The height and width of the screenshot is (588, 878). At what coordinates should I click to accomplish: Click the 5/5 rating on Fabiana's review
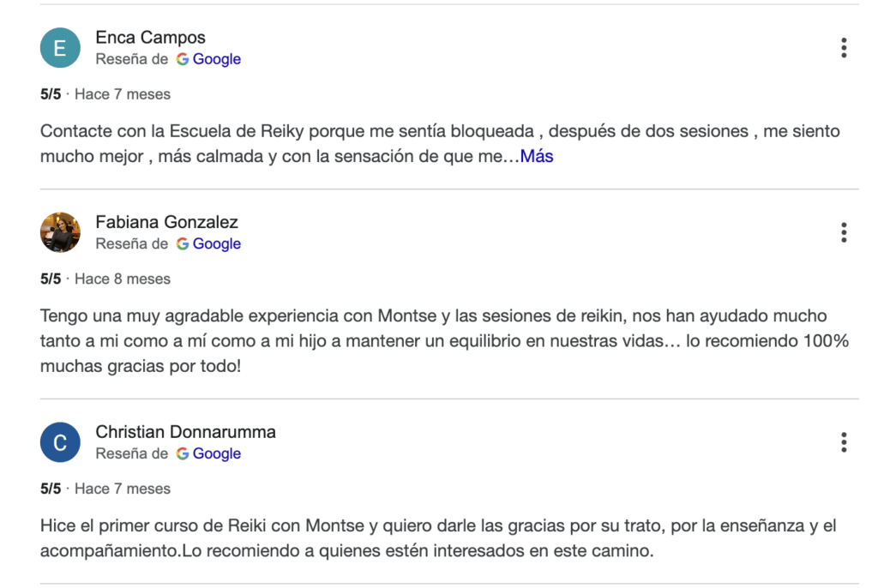[51, 279]
